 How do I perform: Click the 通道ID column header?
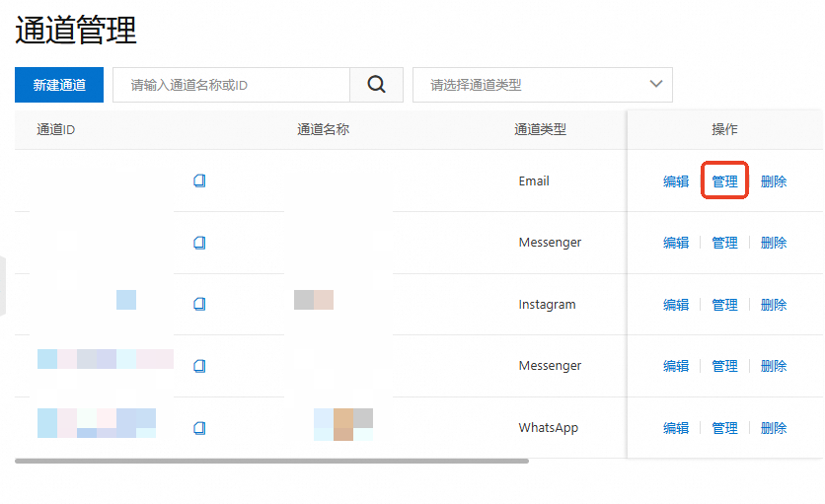(x=56, y=129)
